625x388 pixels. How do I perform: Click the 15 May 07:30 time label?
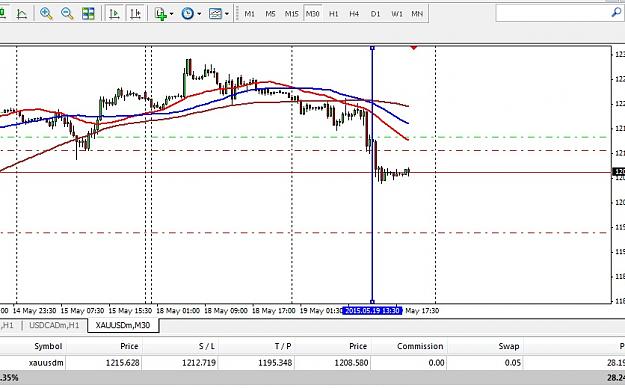[82, 310]
